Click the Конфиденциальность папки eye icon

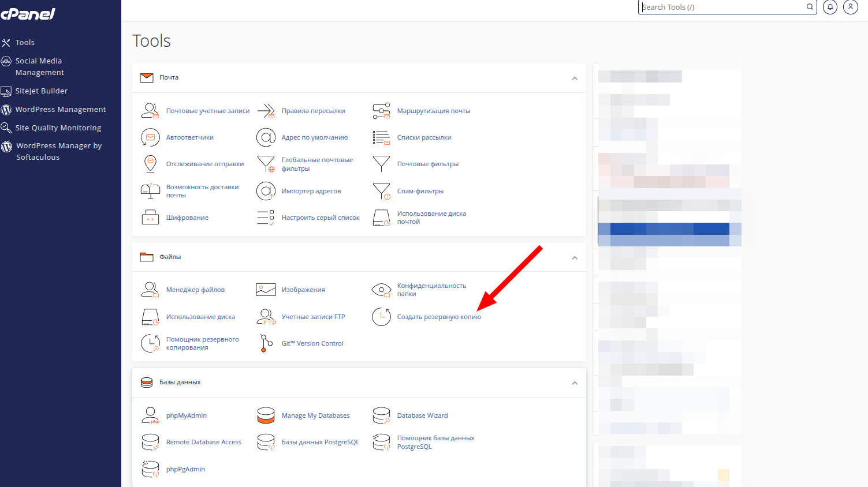coord(381,290)
